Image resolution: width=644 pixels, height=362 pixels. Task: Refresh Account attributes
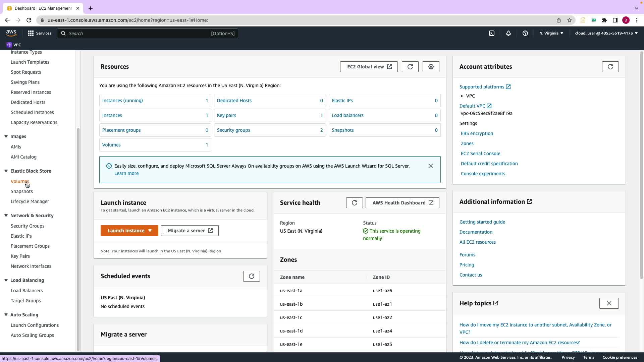pos(610,67)
